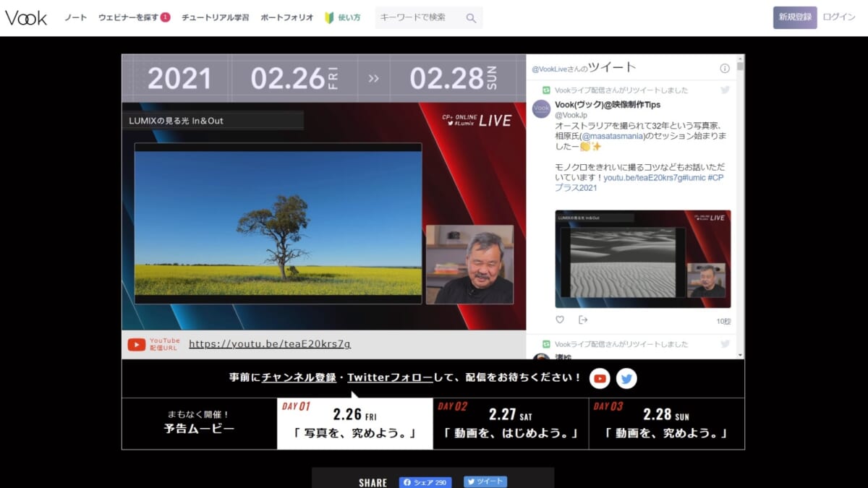
Task: Focus the キーワードで検索 search field
Action: pos(420,18)
